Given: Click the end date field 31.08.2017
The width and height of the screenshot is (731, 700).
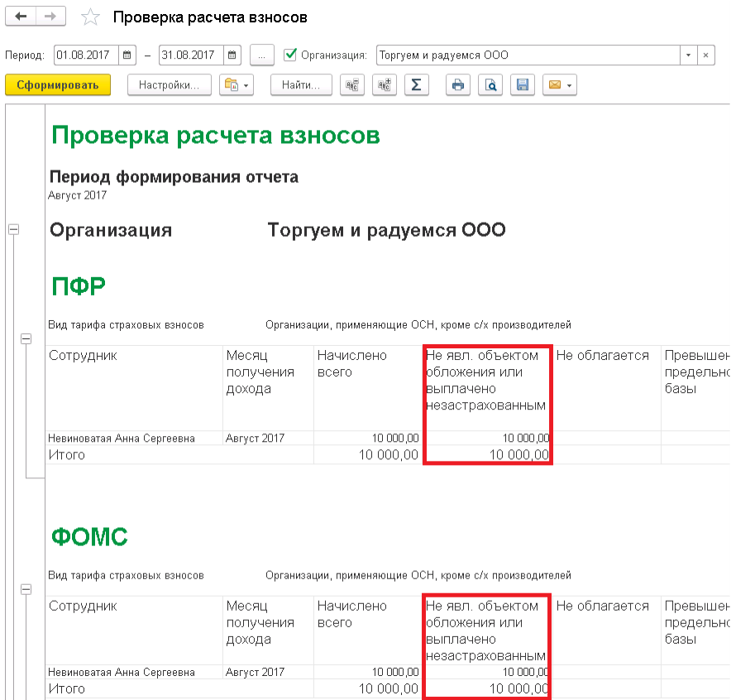Looking at the screenshot, I should (x=192, y=55).
